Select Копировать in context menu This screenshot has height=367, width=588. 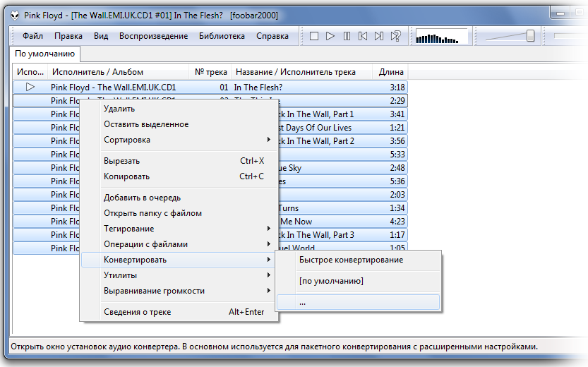tap(179, 176)
